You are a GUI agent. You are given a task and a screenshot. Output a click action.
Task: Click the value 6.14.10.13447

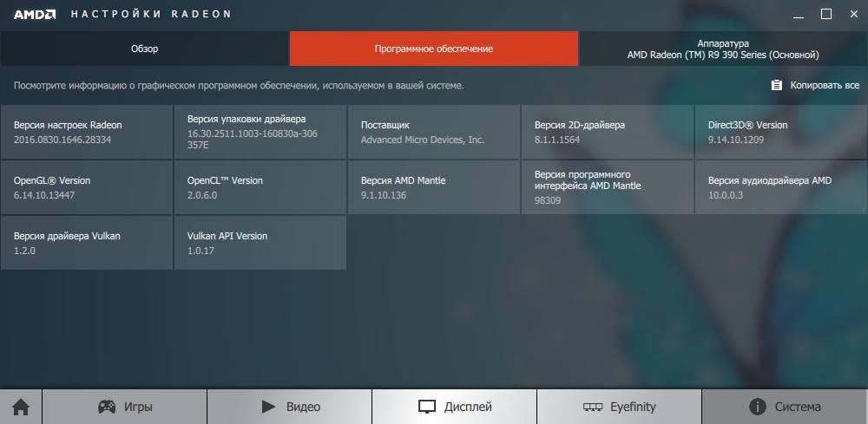coord(44,195)
